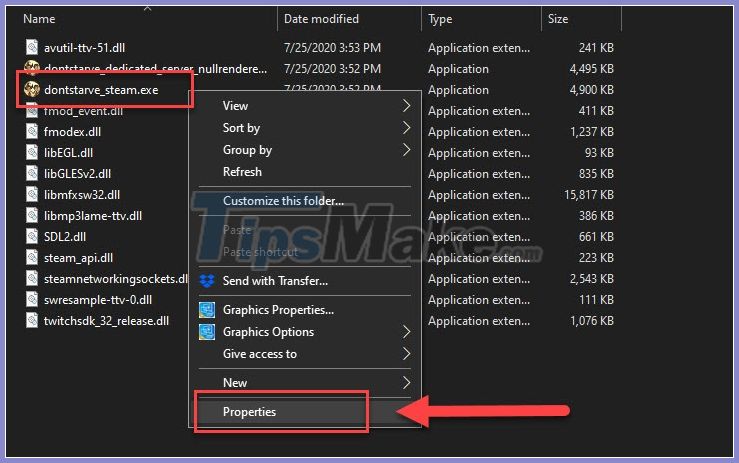The height and width of the screenshot is (463, 739).
Task: Select the file name twitchsdk_32_release.dll
Action: (x=106, y=321)
